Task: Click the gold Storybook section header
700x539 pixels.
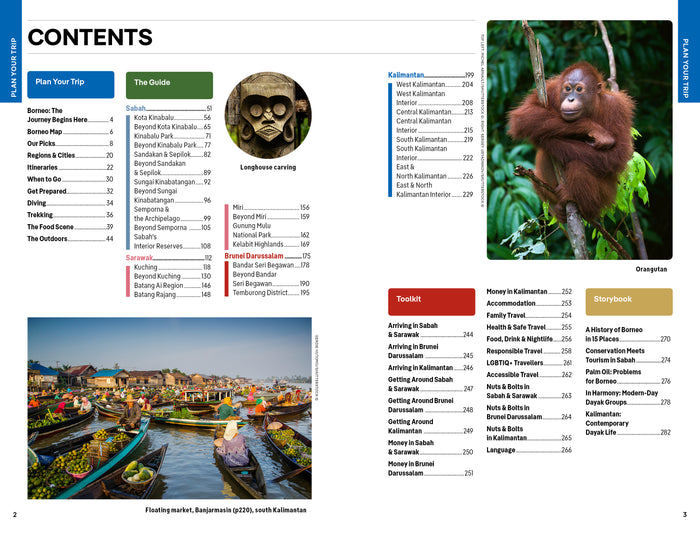Action: pyautogui.click(x=628, y=299)
